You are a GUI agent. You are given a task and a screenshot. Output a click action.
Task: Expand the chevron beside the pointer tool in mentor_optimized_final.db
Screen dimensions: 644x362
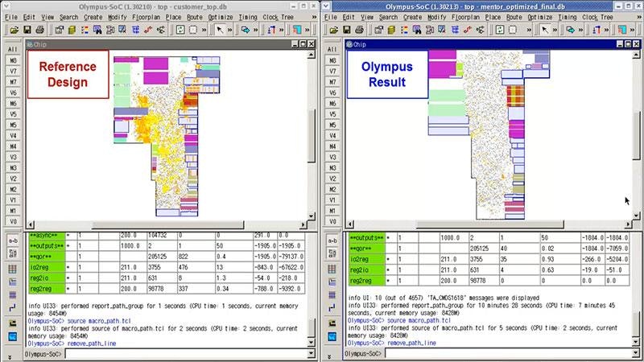point(555,30)
